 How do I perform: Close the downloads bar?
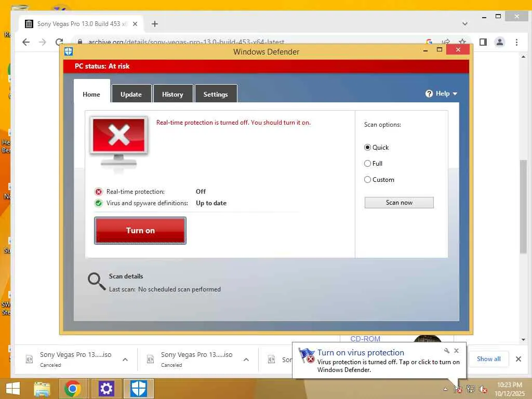(x=518, y=359)
